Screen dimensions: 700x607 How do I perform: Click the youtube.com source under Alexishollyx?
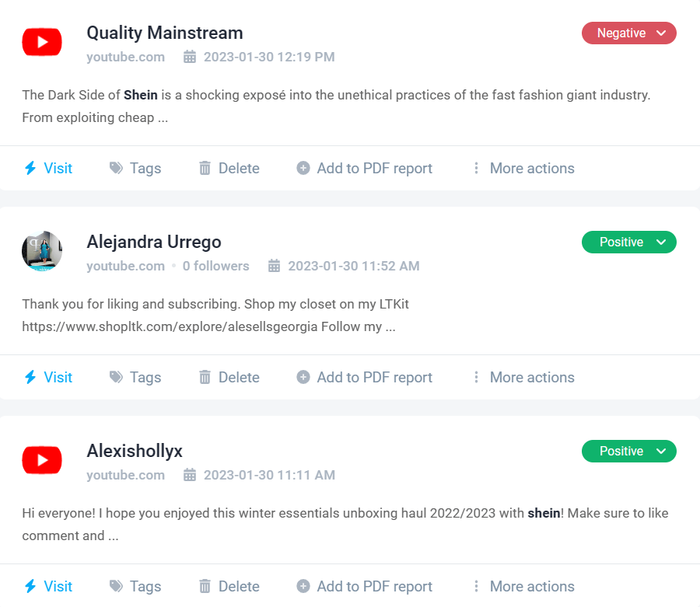click(125, 475)
